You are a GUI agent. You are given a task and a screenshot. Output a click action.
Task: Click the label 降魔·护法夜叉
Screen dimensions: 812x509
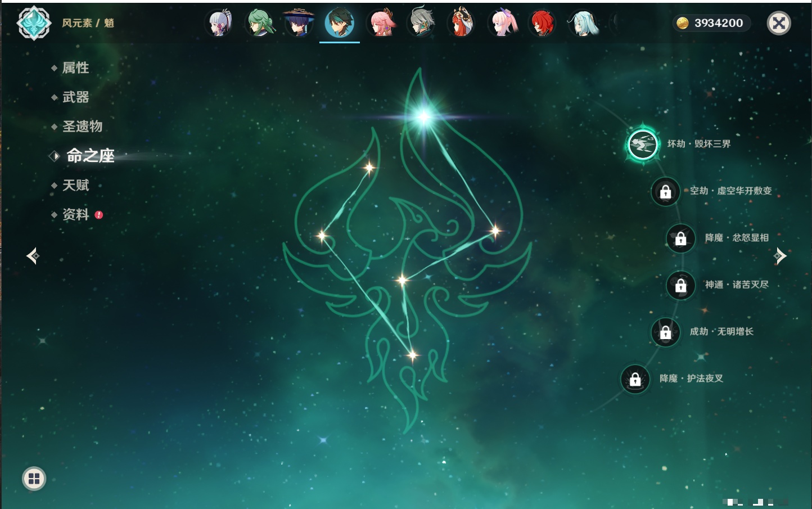(x=691, y=379)
